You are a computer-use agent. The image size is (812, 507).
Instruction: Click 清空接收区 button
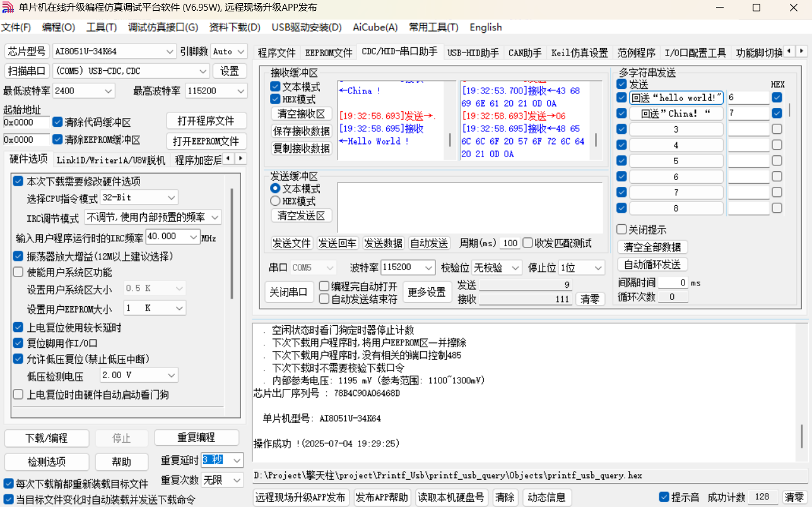point(302,114)
